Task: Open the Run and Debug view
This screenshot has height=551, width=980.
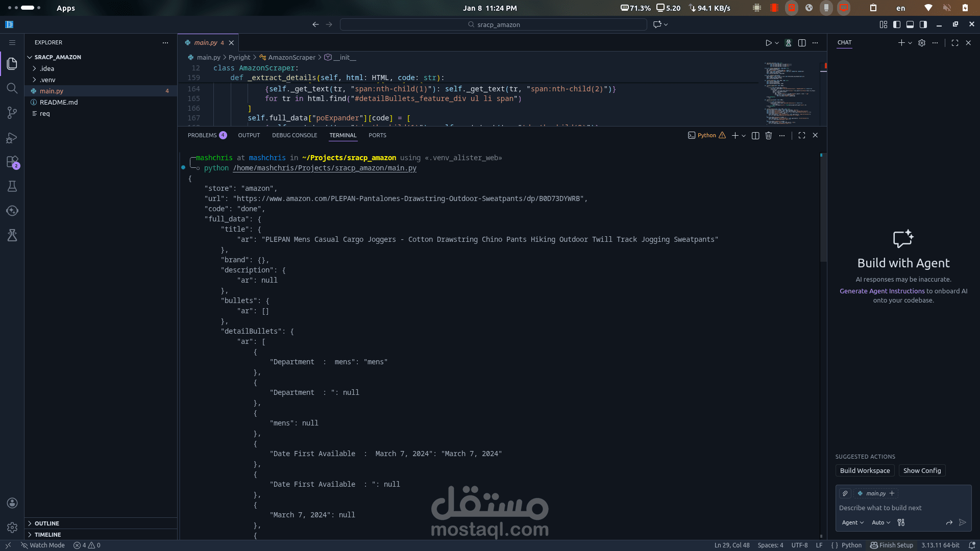Action: [x=12, y=138]
